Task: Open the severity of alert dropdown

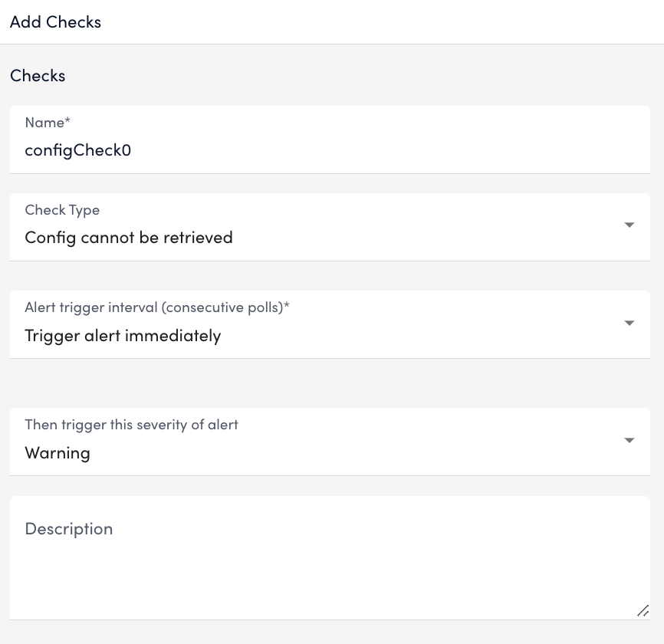Action: (x=330, y=442)
